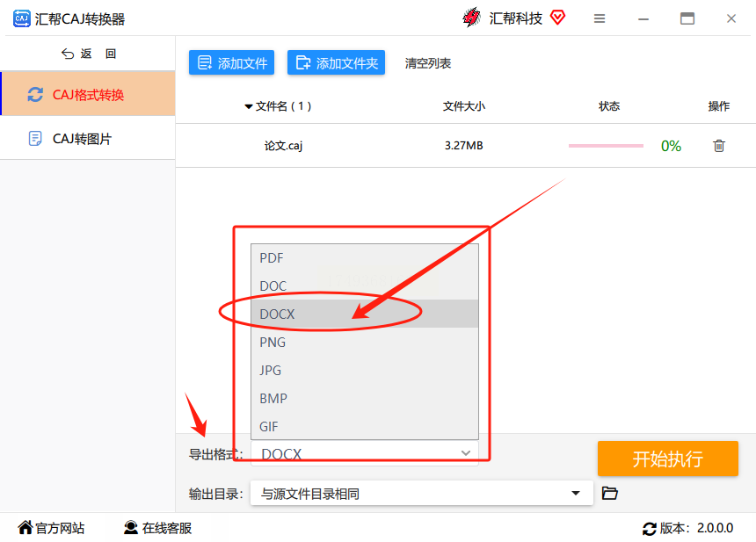Open the 在线客服 link
Screen dimensions: 756x542
coord(157,528)
